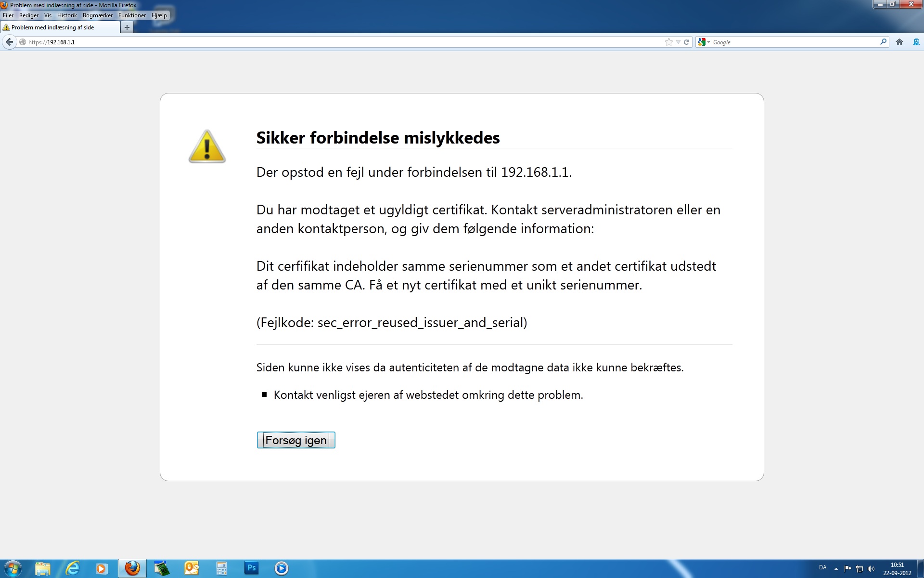Open the Historik menu

[67, 15]
